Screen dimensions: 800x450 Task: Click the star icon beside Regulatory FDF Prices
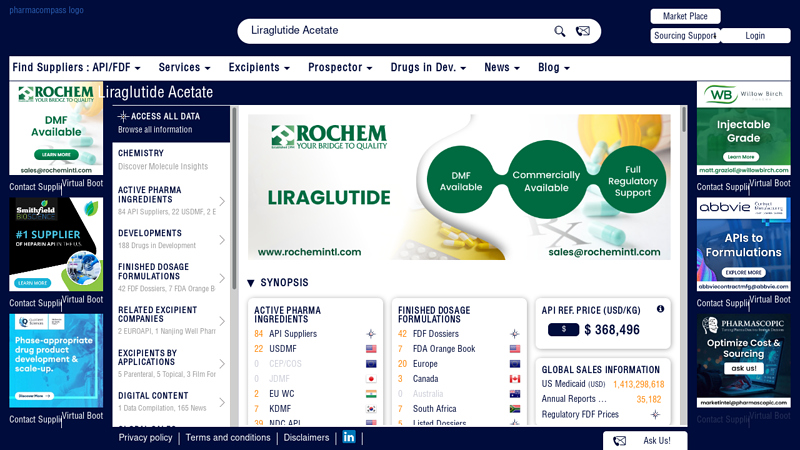coord(656,414)
